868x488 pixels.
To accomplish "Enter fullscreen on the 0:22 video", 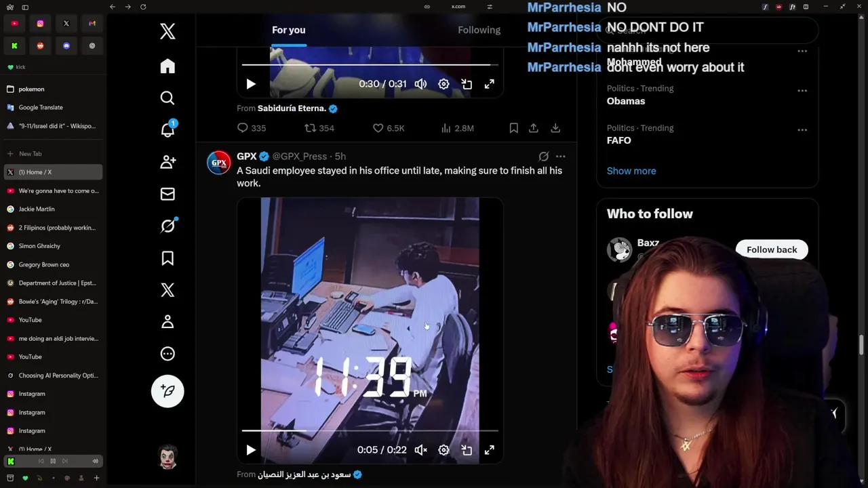I will coord(489,450).
